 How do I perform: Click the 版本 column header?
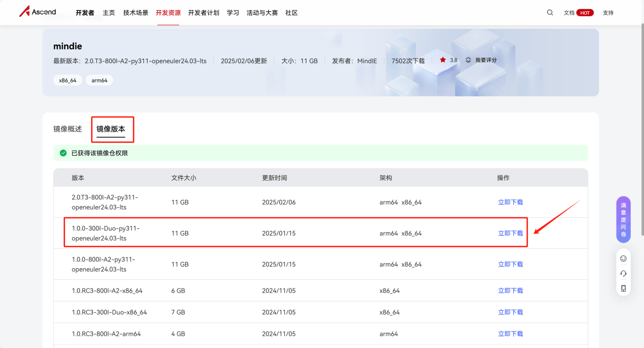[x=78, y=178]
